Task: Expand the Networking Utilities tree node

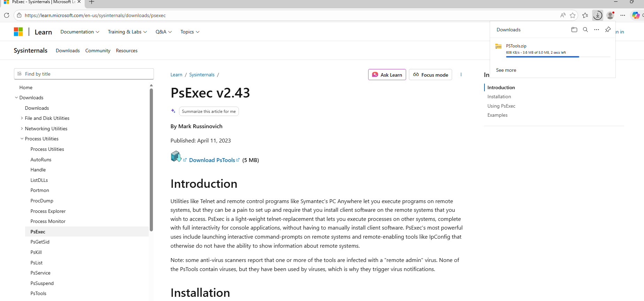Action: [22, 129]
